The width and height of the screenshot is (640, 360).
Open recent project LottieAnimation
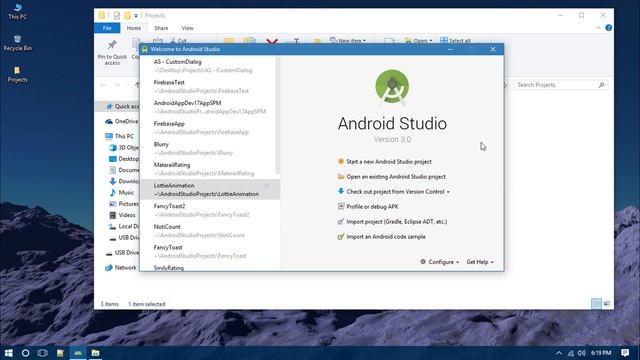tap(210, 189)
